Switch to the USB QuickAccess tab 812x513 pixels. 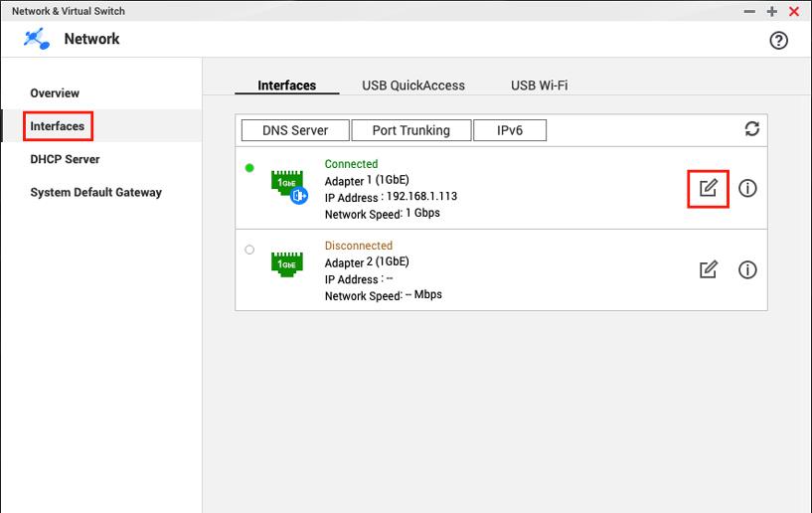click(413, 85)
